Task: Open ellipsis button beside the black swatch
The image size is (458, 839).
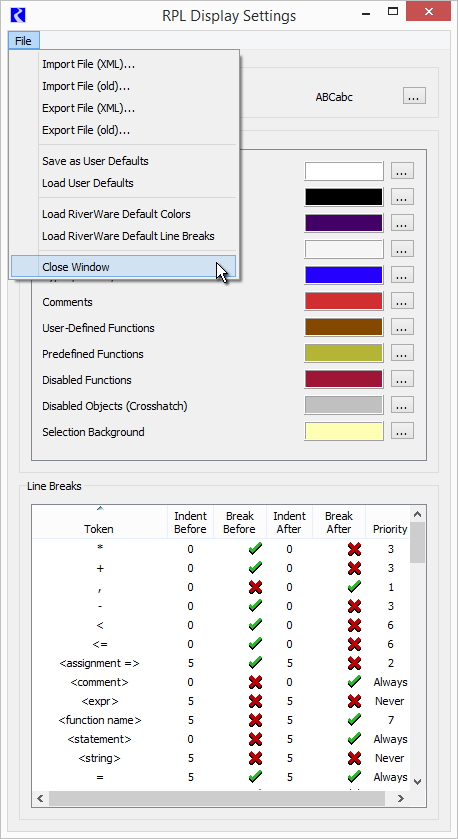Action: [x=402, y=197]
